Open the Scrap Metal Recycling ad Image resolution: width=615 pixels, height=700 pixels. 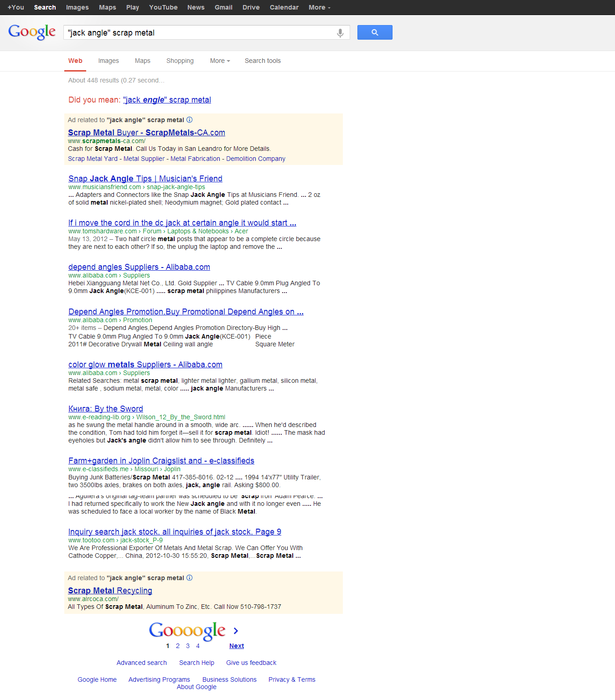coord(110,591)
